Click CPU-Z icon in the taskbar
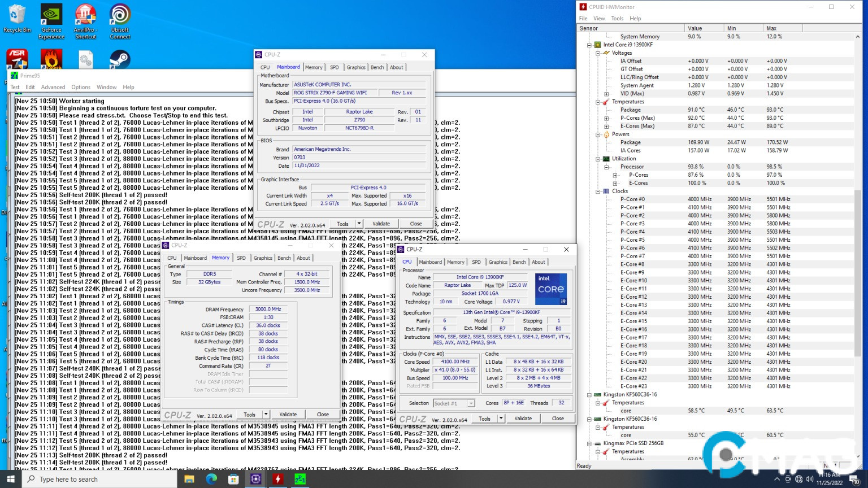The image size is (868, 488). pyautogui.click(x=256, y=479)
